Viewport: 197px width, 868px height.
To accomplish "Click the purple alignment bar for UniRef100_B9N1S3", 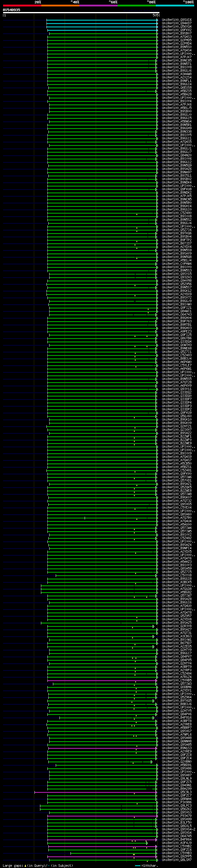I will pyautogui.click(x=103, y=749).
